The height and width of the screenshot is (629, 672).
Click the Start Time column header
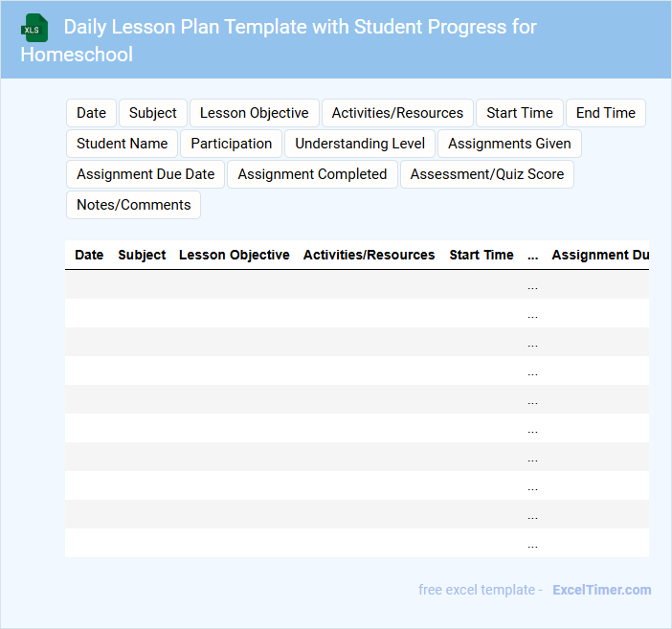click(482, 256)
